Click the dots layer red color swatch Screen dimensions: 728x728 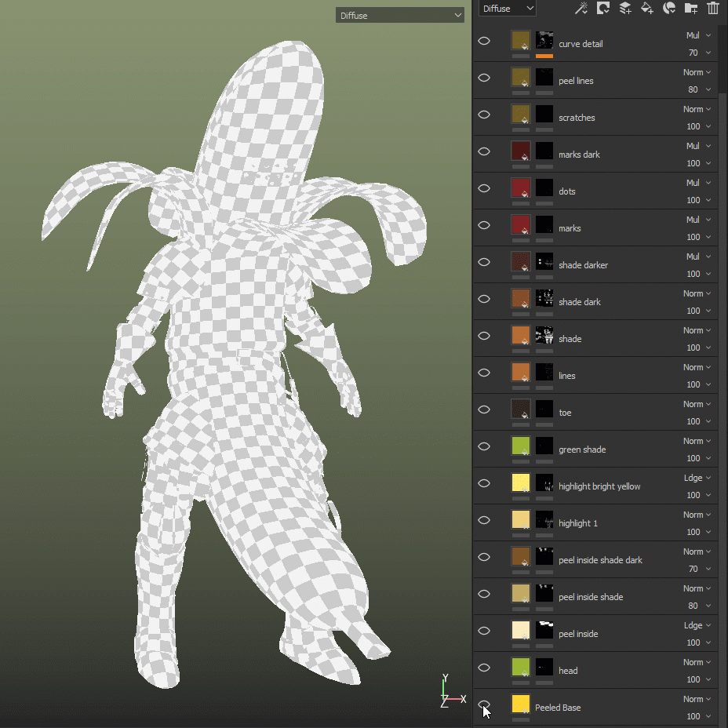[521, 188]
